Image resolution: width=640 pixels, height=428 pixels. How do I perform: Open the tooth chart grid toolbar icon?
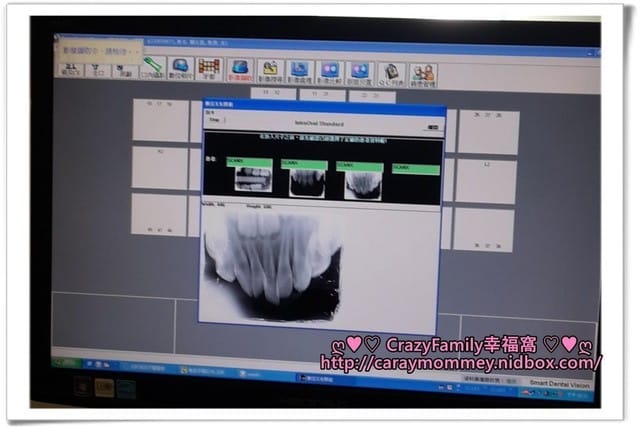tap(209, 69)
